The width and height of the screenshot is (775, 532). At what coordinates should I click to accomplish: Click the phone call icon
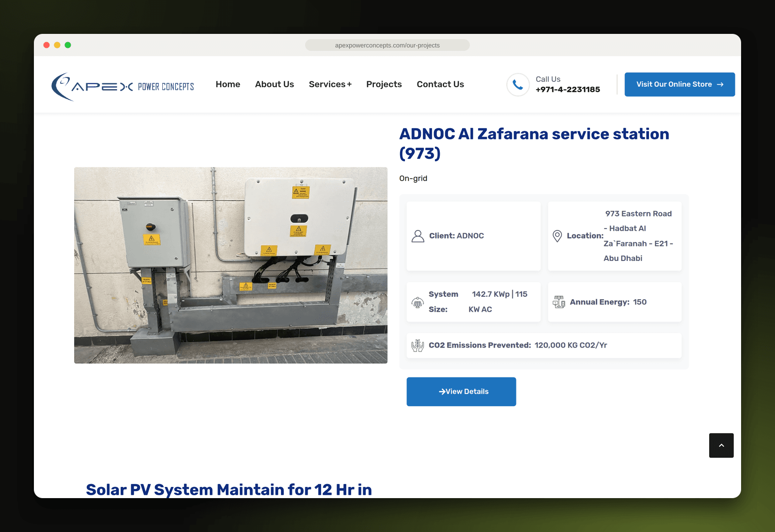[x=518, y=85]
